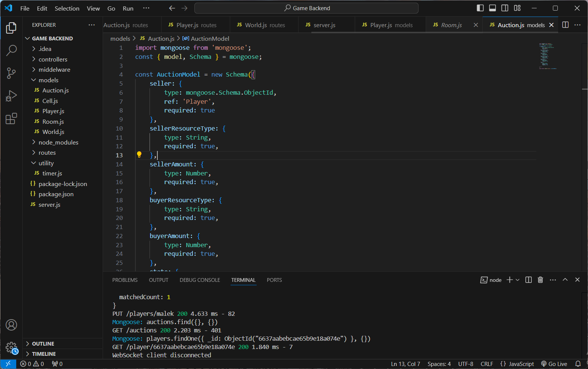Toggle the primary side bar visibility

pyautogui.click(x=480, y=8)
